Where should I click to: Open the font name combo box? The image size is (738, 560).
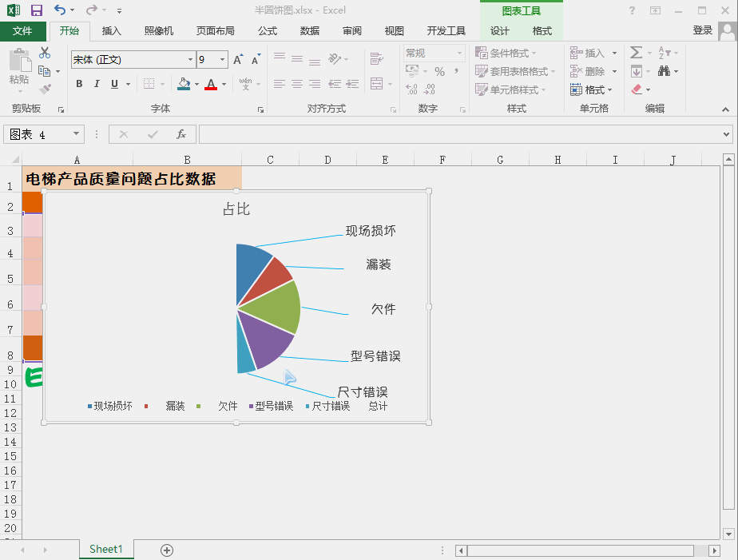point(133,60)
